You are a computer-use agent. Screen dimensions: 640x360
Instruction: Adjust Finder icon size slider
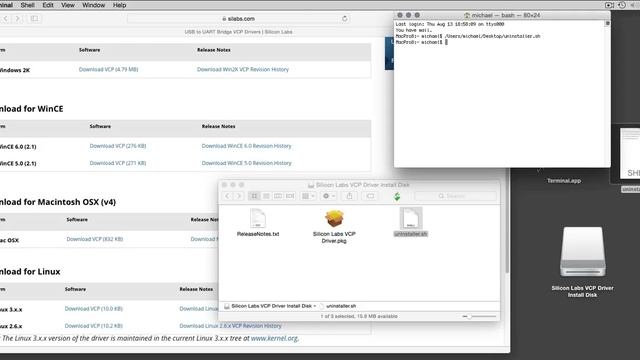[x=479, y=316]
